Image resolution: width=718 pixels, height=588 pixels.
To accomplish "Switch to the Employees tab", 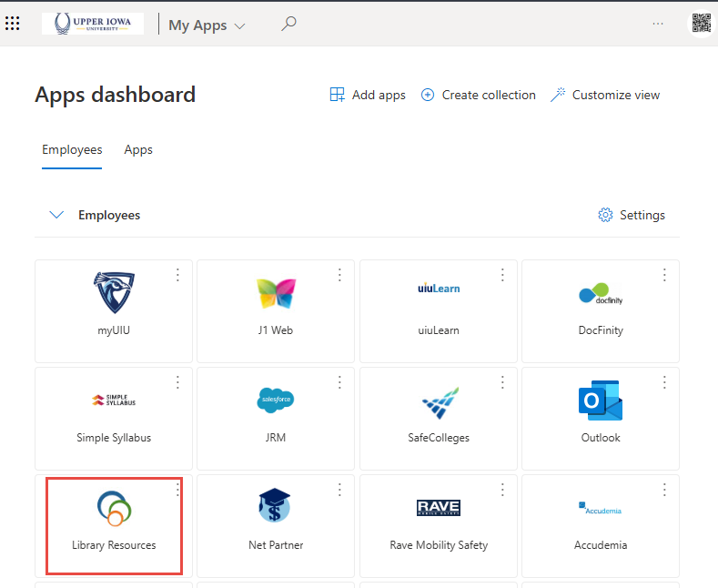I will 72,150.
